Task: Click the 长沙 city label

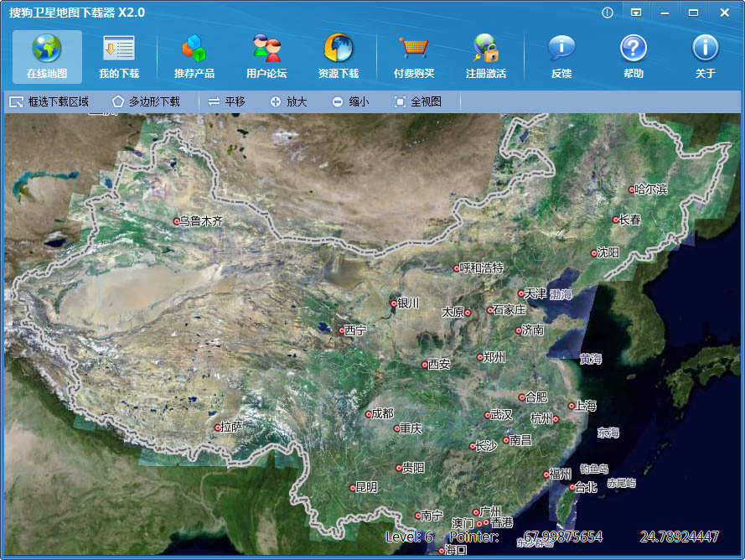Action: [x=487, y=446]
